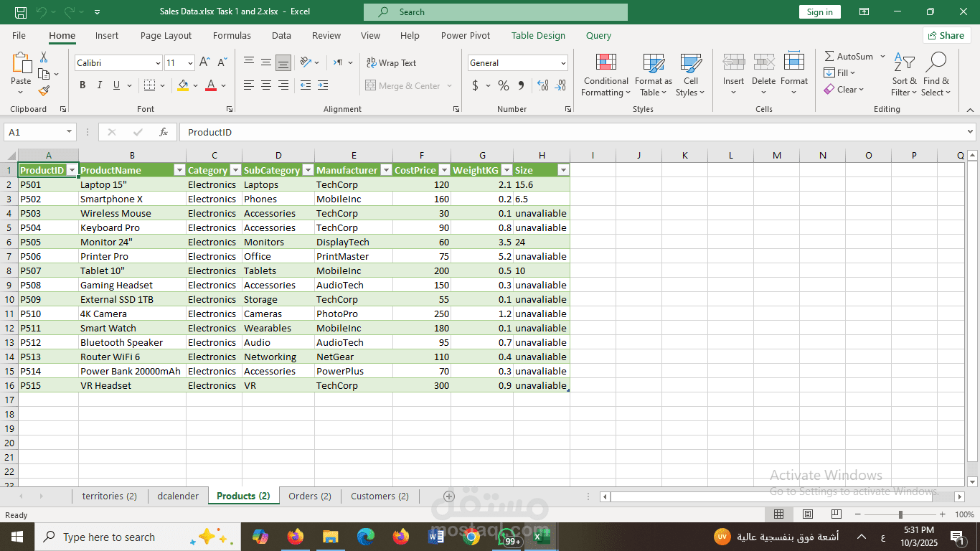Open Size column filter dropdown
Viewport: 980px width, 551px height.
(x=563, y=170)
